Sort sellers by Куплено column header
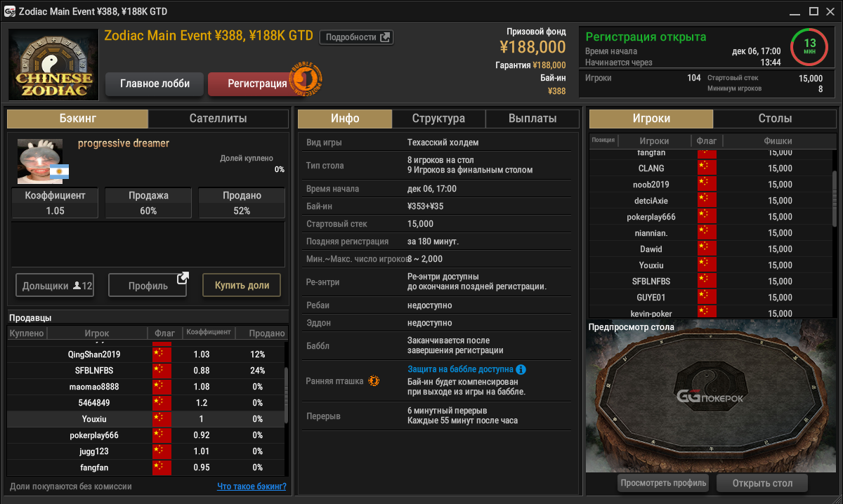 [x=27, y=333]
